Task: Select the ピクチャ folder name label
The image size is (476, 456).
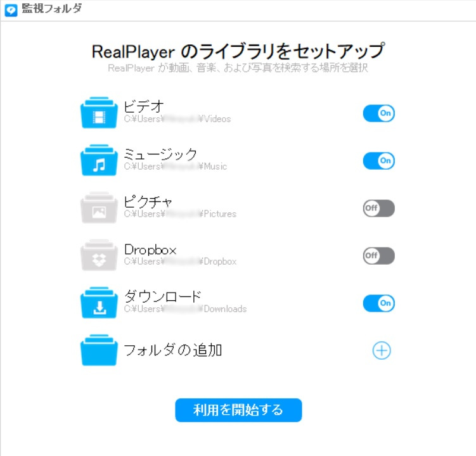Action: click(148, 201)
